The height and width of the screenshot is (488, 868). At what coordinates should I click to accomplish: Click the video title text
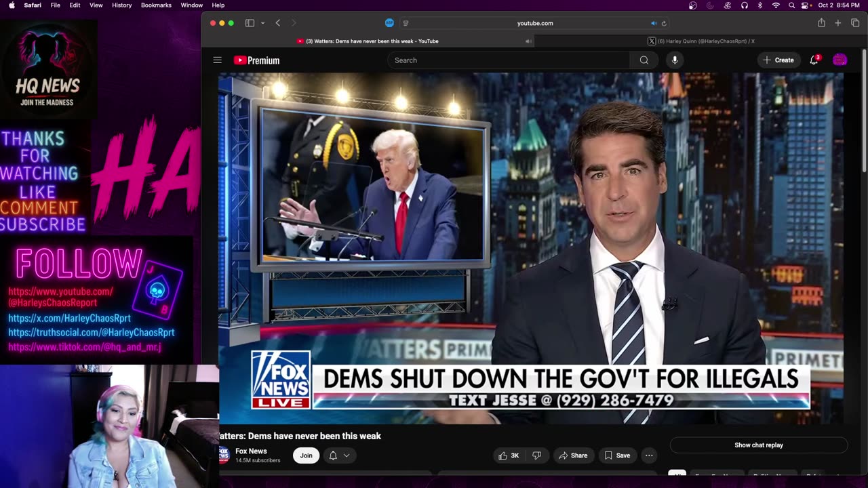click(x=300, y=436)
